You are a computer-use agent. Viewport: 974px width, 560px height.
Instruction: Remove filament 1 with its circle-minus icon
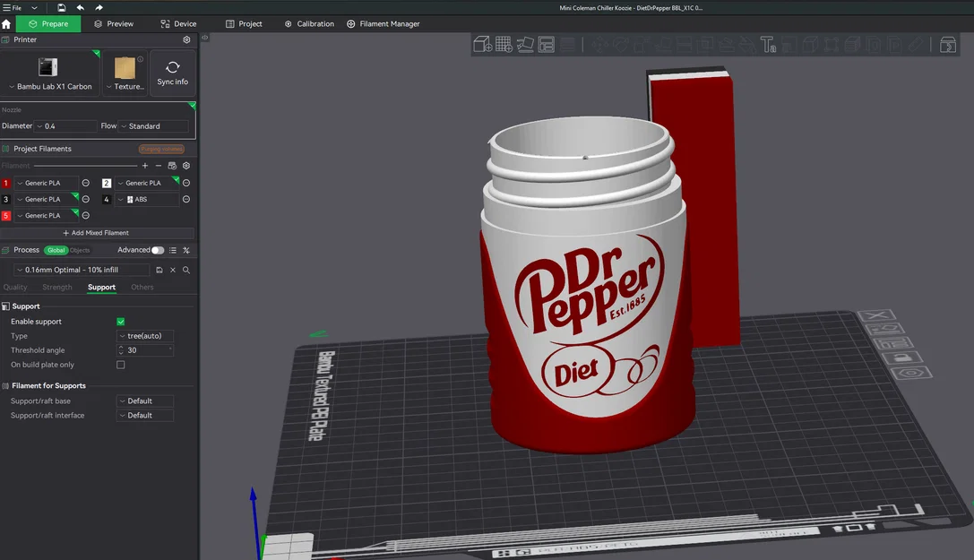tap(86, 183)
